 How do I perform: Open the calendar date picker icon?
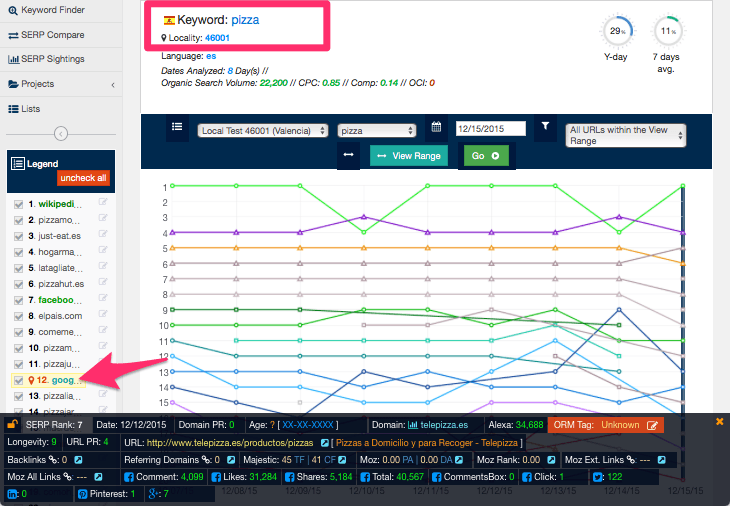pyautogui.click(x=436, y=127)
